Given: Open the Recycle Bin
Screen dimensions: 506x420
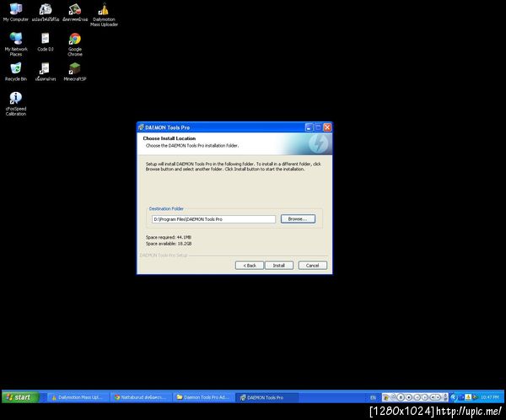Looking at the screenshot, I should point(15,72).
